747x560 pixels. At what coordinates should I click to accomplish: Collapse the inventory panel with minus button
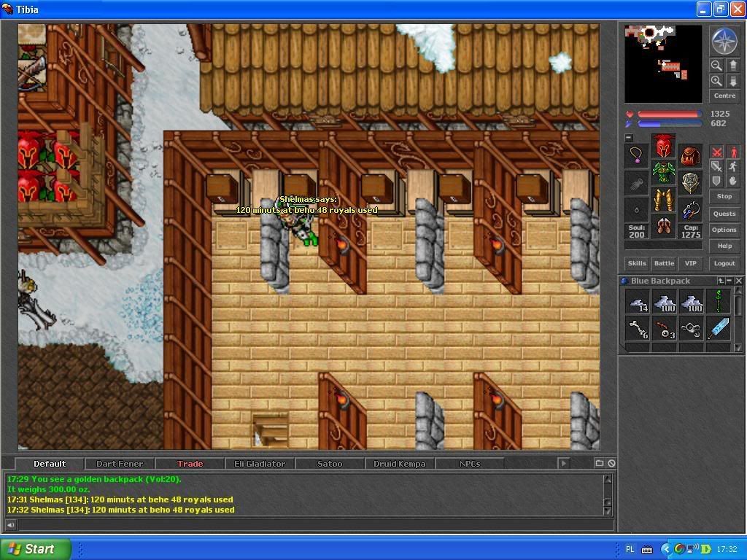(x=629, y=138)
